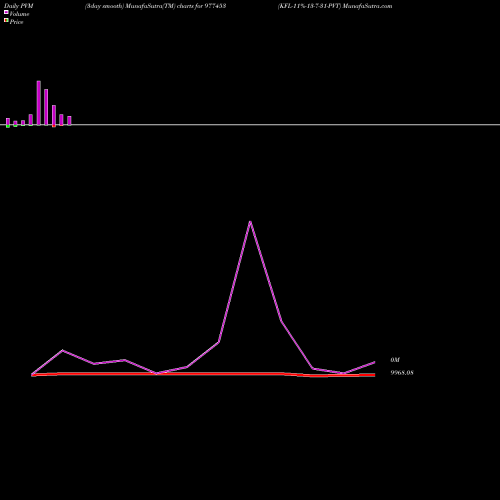Image resolution: width=500 pixels, height=500 pixels.
Task: Select the 'Volume' legend label
Action: point(19,14)
